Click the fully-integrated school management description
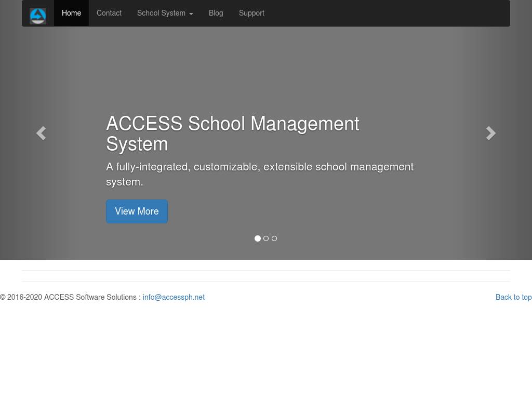Viewport: 532px width, 399px height. 260,175
